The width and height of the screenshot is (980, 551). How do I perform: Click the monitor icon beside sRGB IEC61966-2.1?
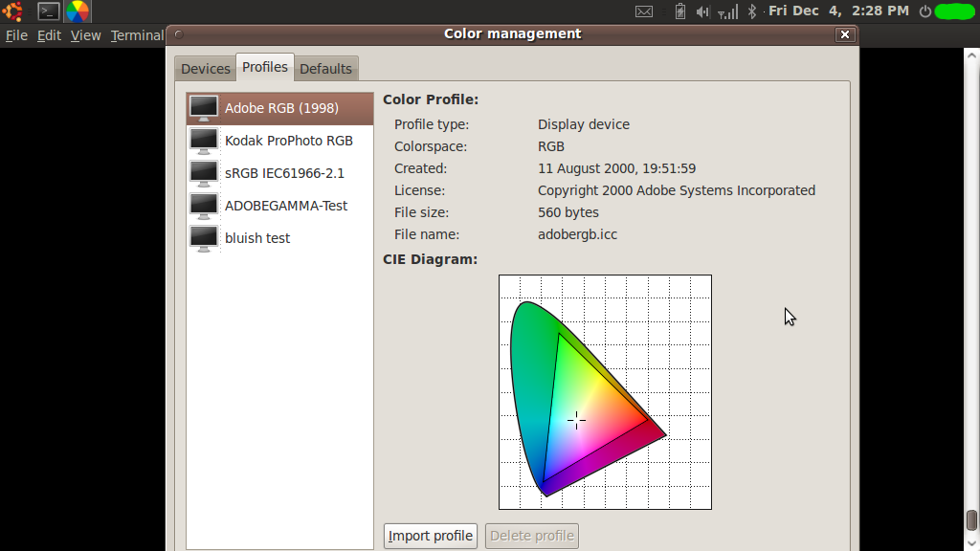[x=204, y=174]
